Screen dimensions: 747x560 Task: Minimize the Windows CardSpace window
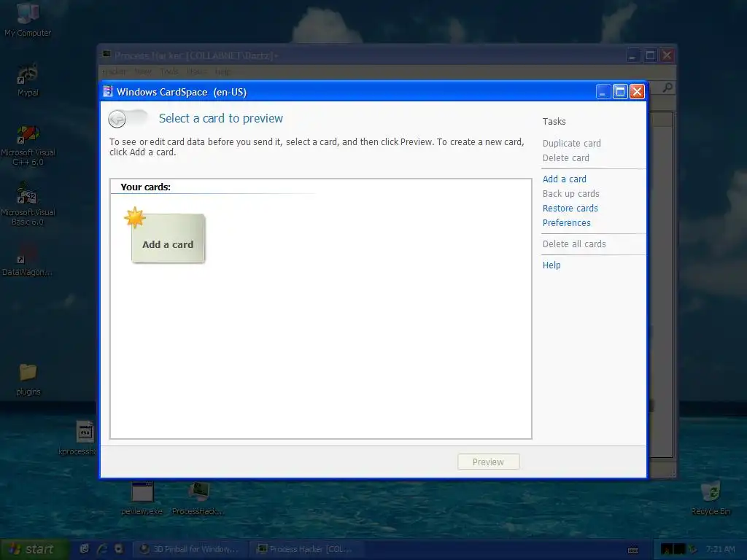603,91
